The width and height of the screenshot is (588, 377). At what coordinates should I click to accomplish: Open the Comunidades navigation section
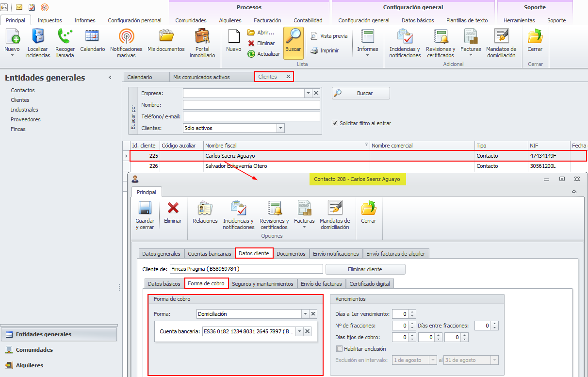(59, 350)
